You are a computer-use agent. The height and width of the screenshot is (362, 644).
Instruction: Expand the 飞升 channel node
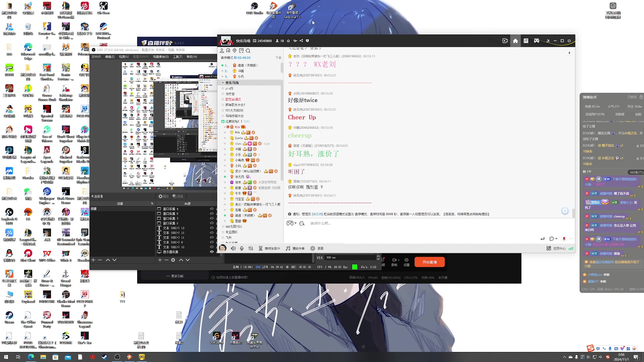(x=223, y=237)
